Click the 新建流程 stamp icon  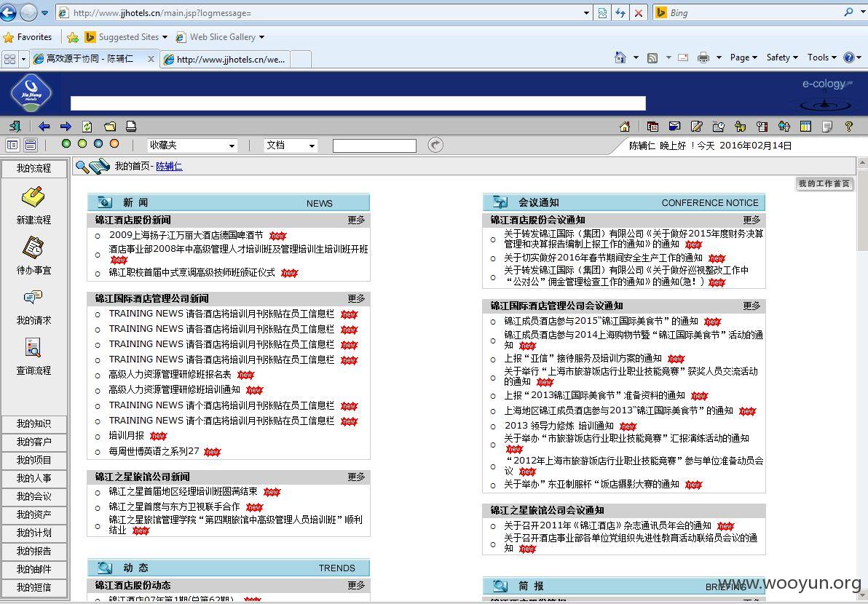point(33,197)
